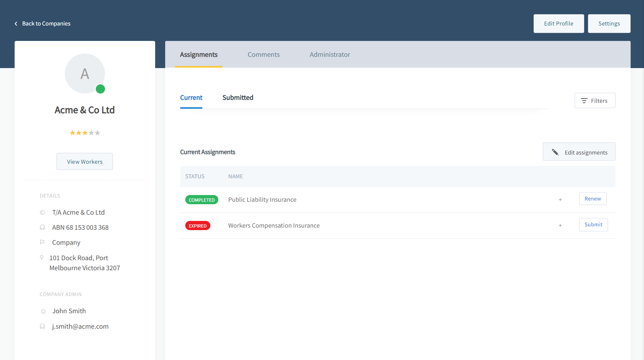Submit the Workers Compensation Insurance assignment
Image resolution: width=644 pixels, height=360 pixels.
tap(593, 225)
